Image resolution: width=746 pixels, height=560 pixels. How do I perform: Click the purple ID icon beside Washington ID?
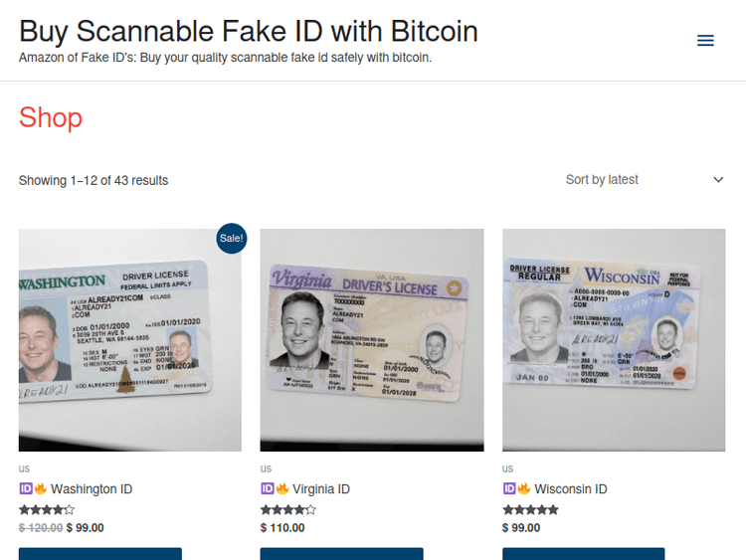coord(26,488)
